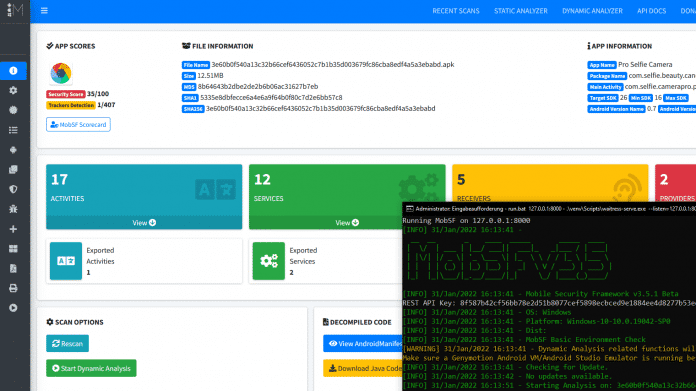Click the Rescan button
Screen dimensions: 696x391
67,344
